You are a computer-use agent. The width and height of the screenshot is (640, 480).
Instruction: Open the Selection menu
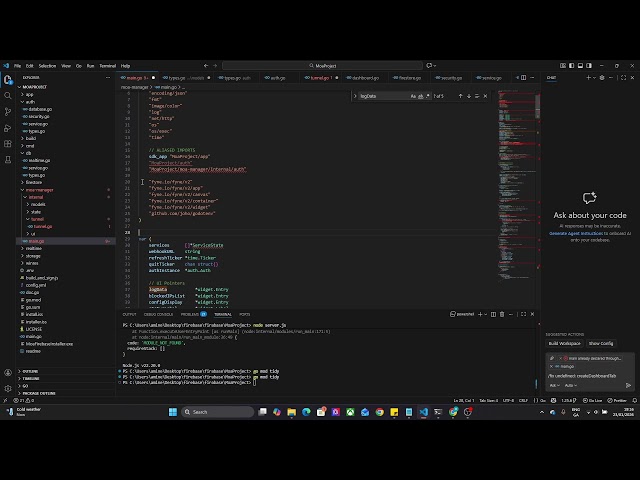47,66
